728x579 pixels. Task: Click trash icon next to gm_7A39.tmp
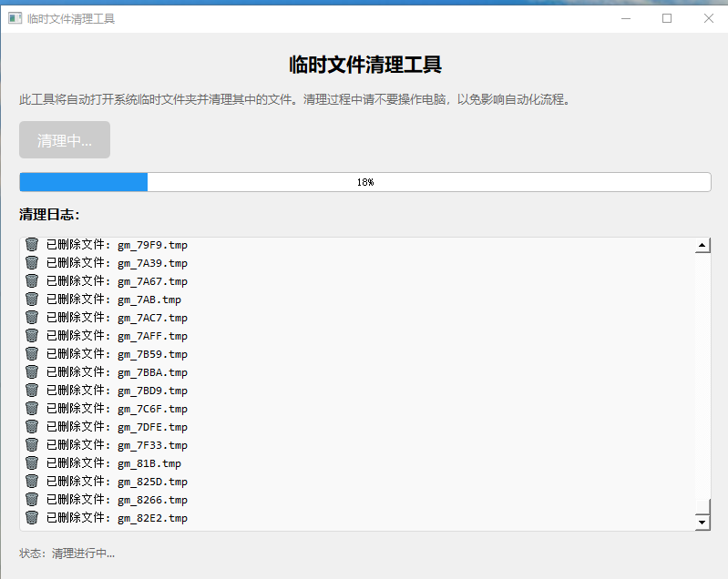tap(32, 263)
